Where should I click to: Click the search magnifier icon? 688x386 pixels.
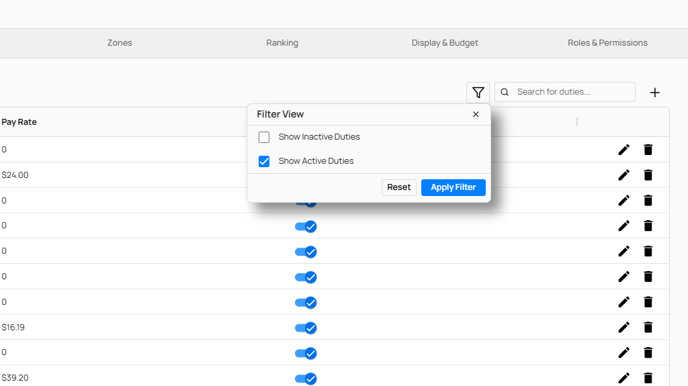505,92
